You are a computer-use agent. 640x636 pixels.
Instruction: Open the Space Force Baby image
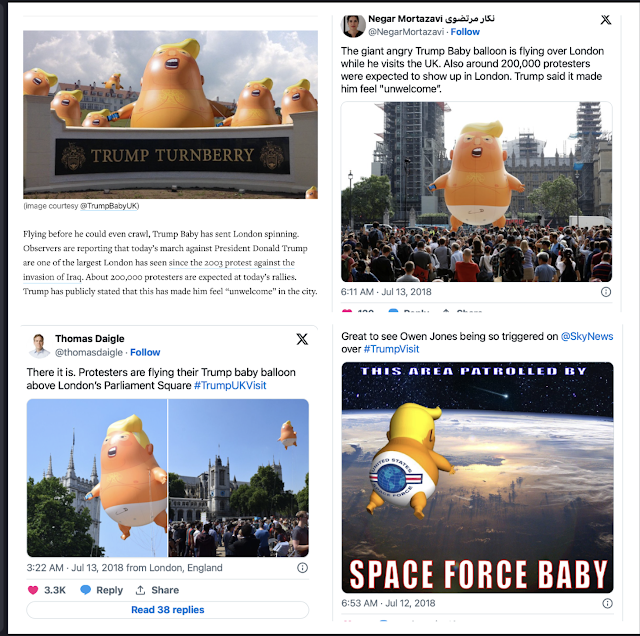pyautogui.click(x=477, y=478)
